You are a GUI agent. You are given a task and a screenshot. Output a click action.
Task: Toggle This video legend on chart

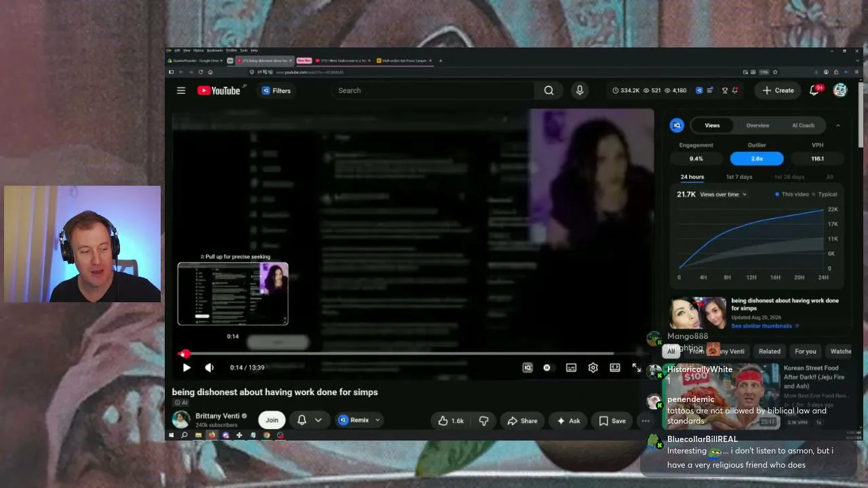pos(793,195)
